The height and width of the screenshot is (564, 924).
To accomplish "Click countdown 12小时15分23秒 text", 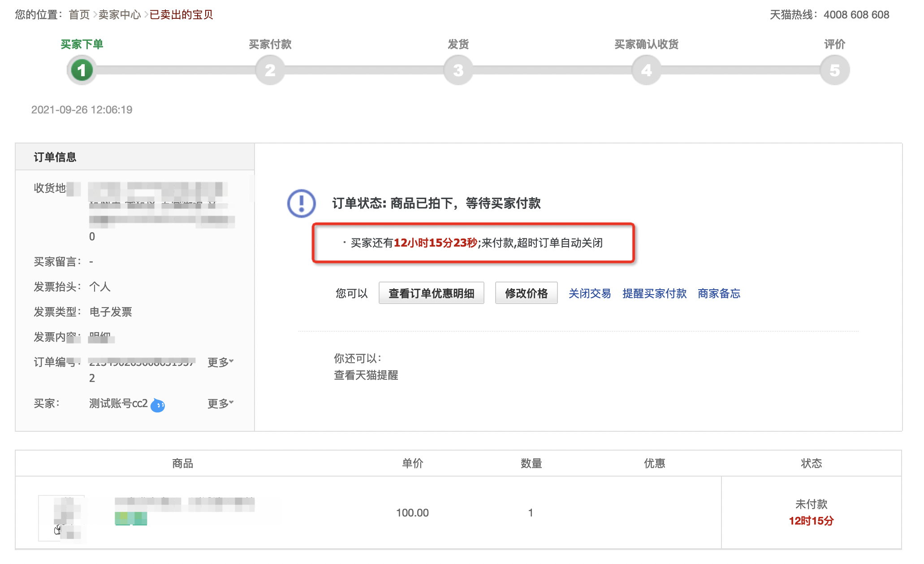I will pos(435,243).
